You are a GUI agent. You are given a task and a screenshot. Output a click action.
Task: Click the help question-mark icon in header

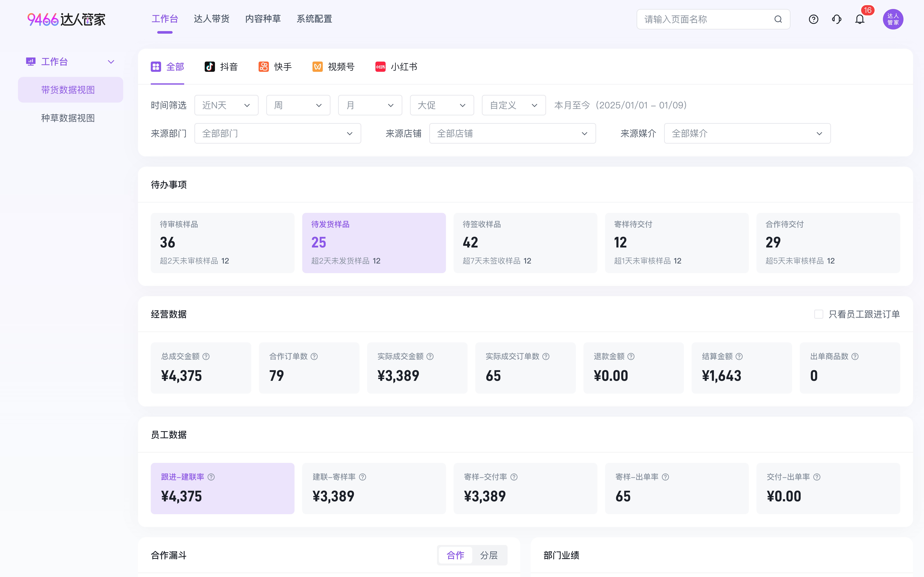point(813,19)
